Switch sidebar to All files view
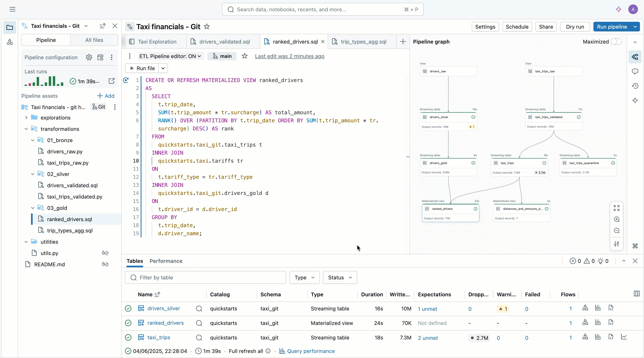 point(94,40)
